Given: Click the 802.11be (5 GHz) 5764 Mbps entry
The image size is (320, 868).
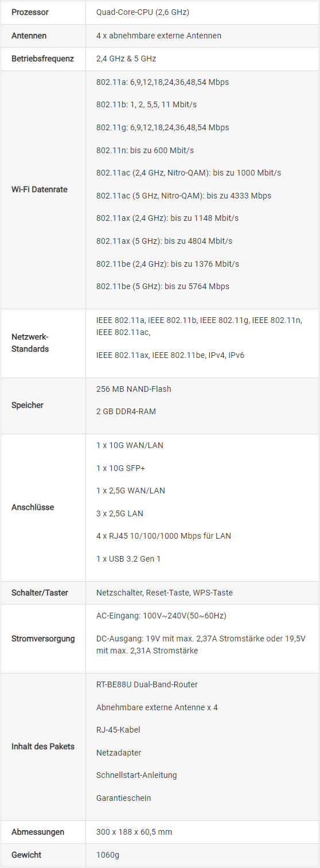Looking at the screenshot, I should coord(163,286).
